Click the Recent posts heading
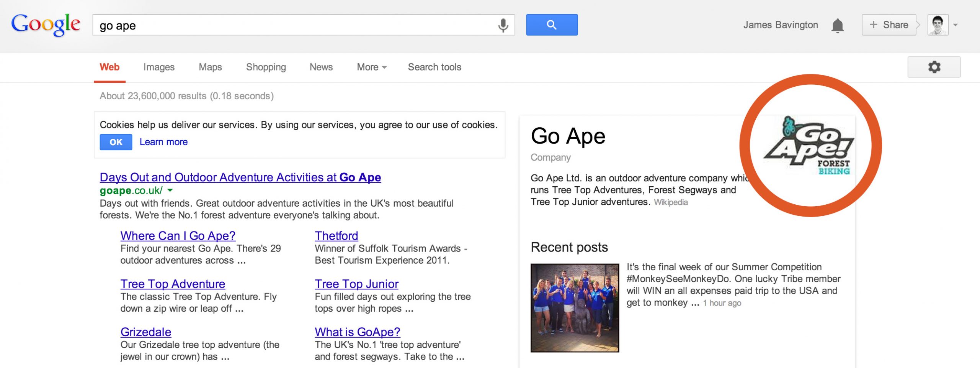This screenshot has width=980, height=368. point(569,247)
